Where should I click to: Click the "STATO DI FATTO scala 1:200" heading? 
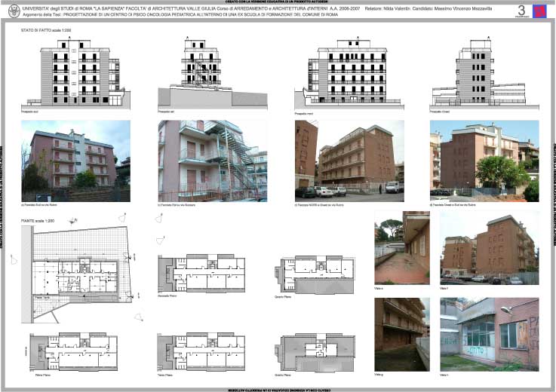(x=46, y=30)
